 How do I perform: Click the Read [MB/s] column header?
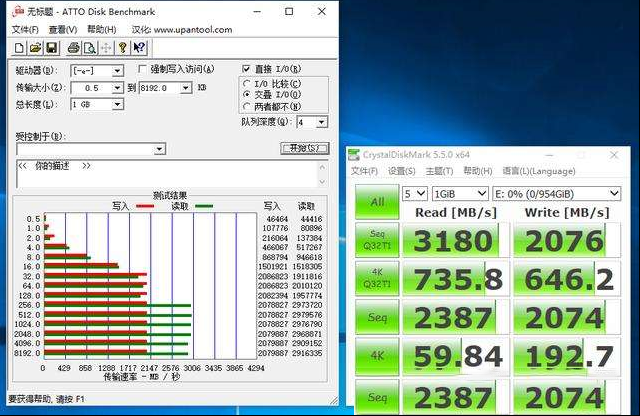(x=456, y=213)
